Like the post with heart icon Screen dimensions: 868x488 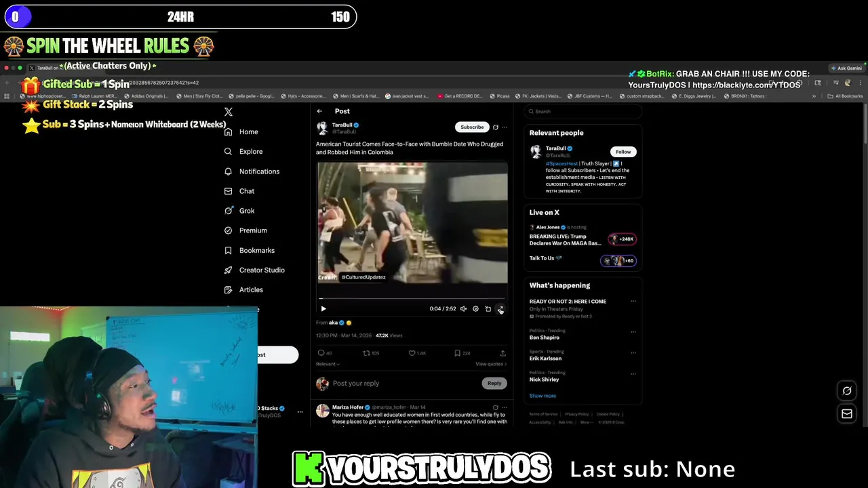point(417,353)
